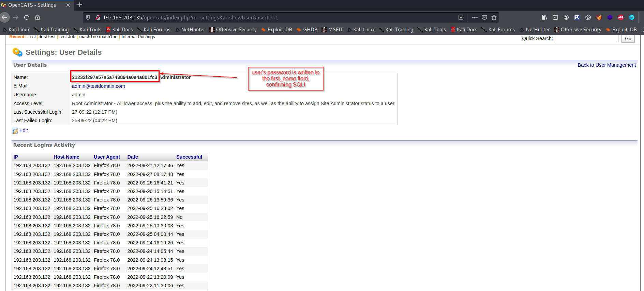The width and height of the screenshot is (644, 291).
Task: Click admin@testdomain.com email link
Action: 98,86
